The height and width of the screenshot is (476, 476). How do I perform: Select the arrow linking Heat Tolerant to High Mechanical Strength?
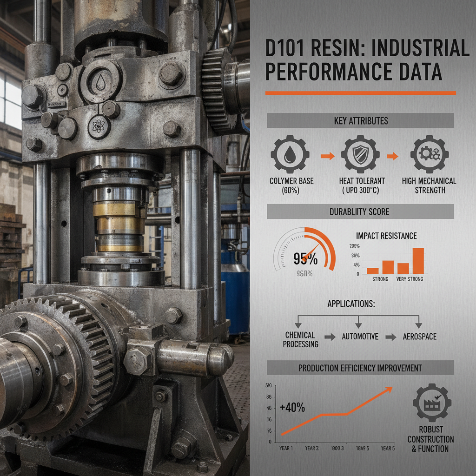(x=391, y=157)
